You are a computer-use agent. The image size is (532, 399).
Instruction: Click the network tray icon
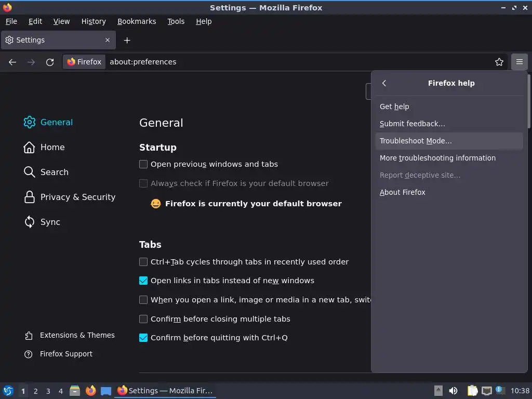[486, 391]
